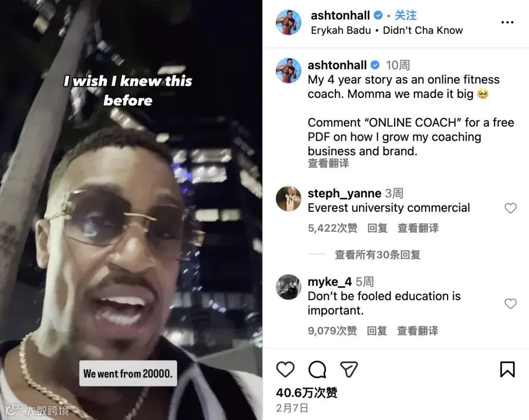The height and width of the screenshot is (420, 529).
Task: Click the verified badge in header
Action: click(378, 15)
